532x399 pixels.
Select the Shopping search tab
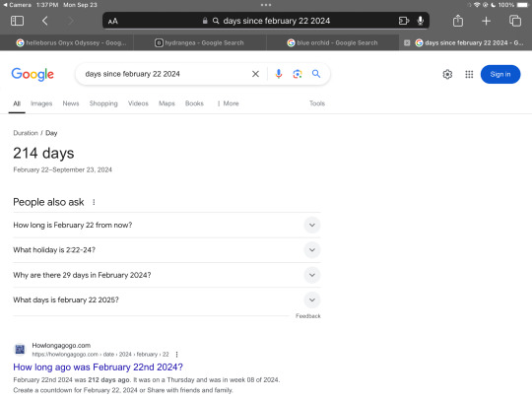103,103
